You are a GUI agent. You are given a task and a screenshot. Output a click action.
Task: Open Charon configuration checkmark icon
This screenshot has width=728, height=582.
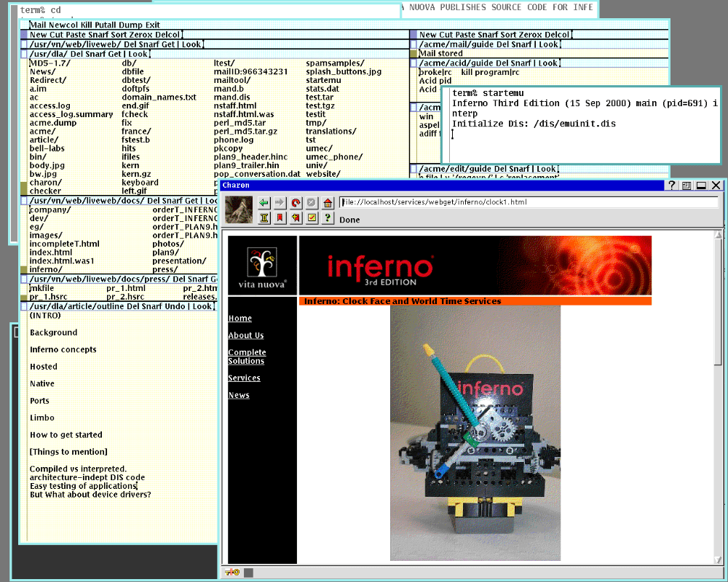click(x=312, y=218)
